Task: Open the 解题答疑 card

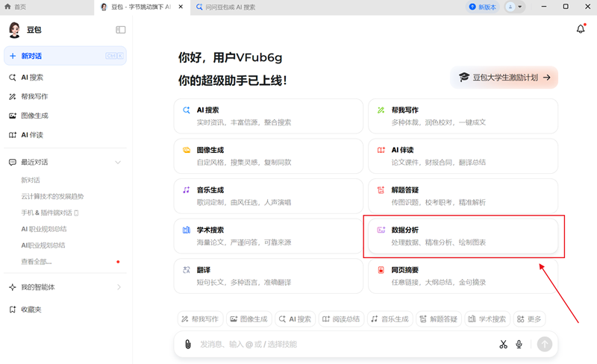Action: coord(463,196)
